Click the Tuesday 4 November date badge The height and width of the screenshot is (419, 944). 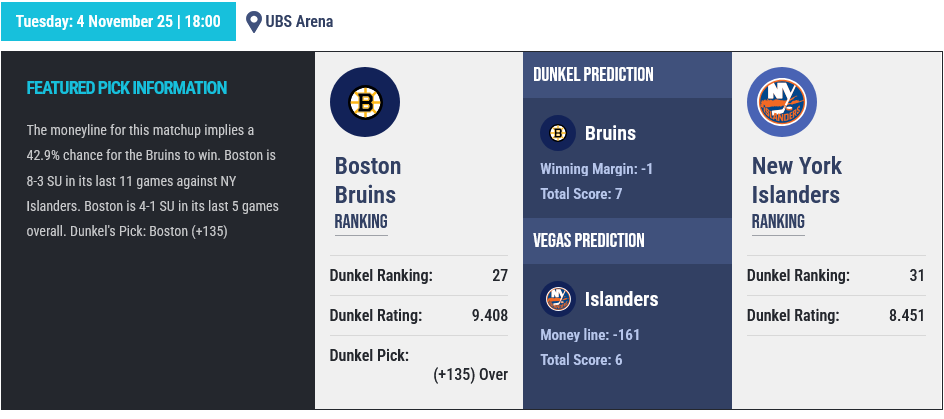point(118,21)
